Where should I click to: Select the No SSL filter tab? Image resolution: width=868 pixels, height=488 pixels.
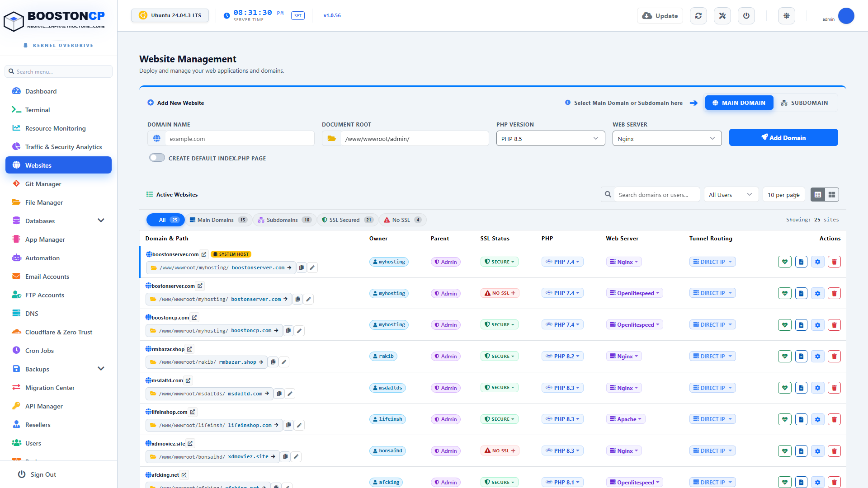click(x=402, y=220)
